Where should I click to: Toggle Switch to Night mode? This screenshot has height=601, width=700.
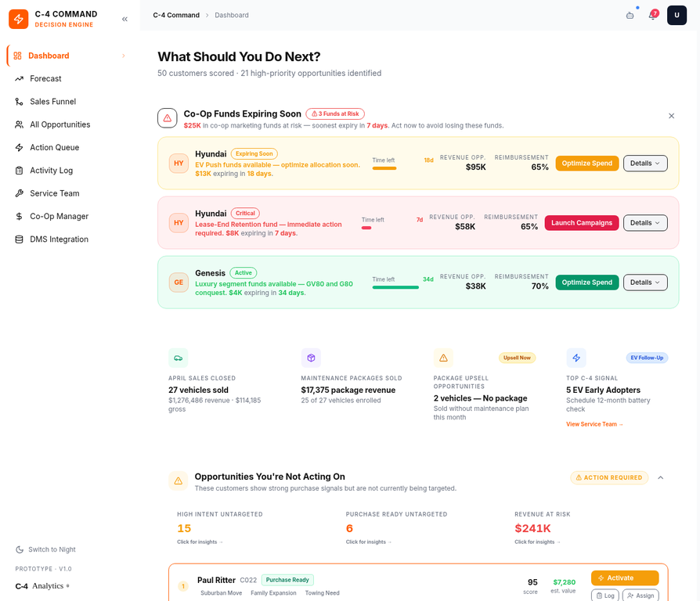point(45,549)
